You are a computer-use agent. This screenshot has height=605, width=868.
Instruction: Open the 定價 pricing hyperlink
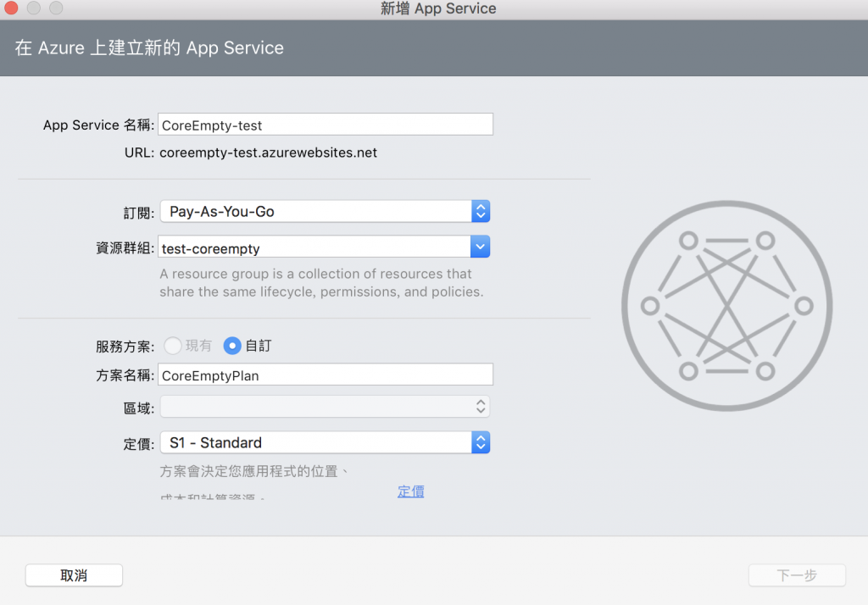click(x=411, y=491)
